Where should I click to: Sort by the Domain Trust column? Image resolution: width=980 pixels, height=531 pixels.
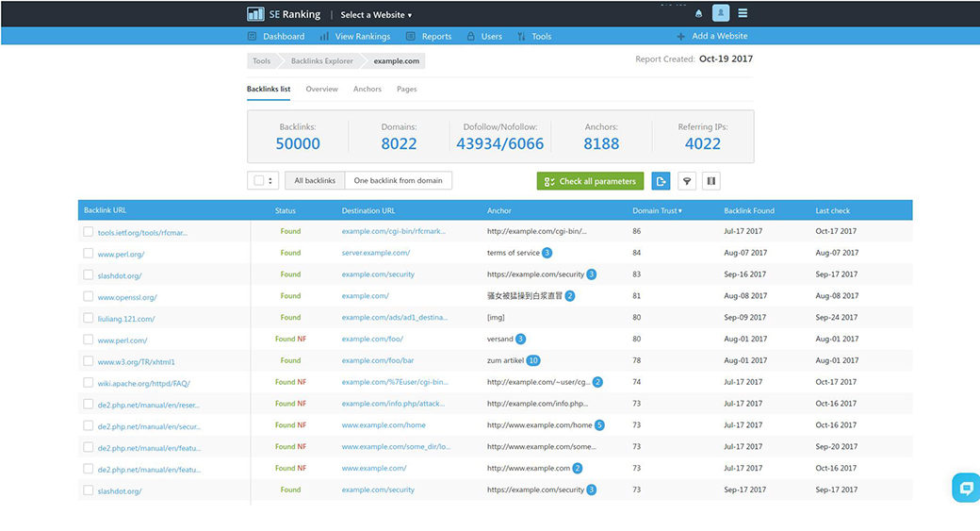657,210
